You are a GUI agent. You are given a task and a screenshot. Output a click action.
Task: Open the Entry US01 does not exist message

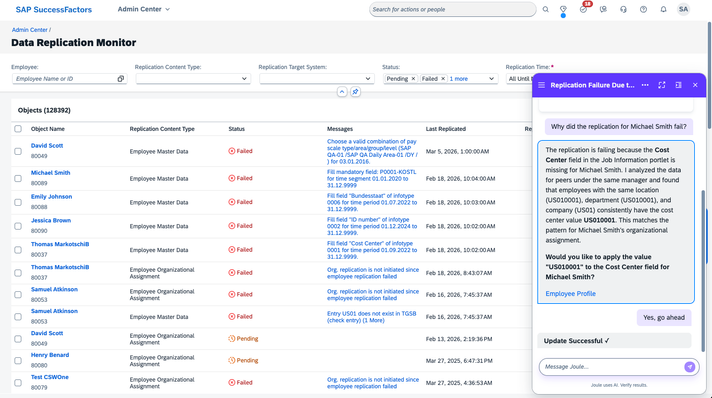(x=371, y=317)
